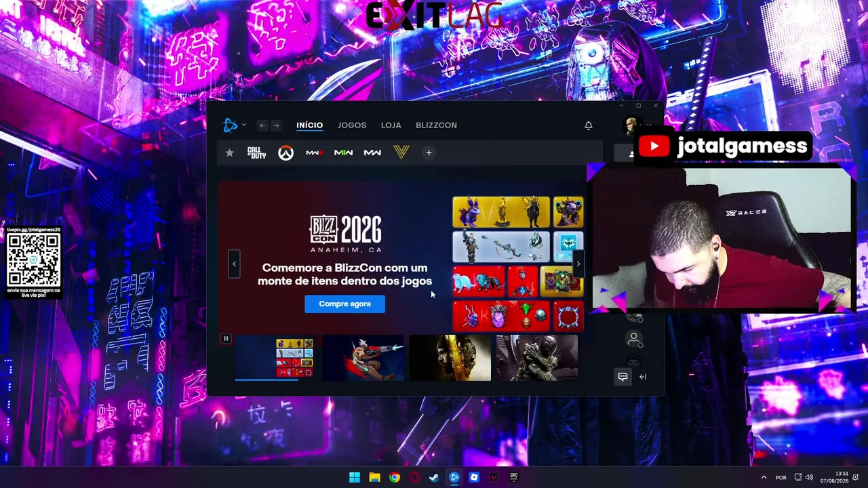Open Epic Games Launcher from the taskbar
This screenshot has height=488, width=868.
pos(514,477)
